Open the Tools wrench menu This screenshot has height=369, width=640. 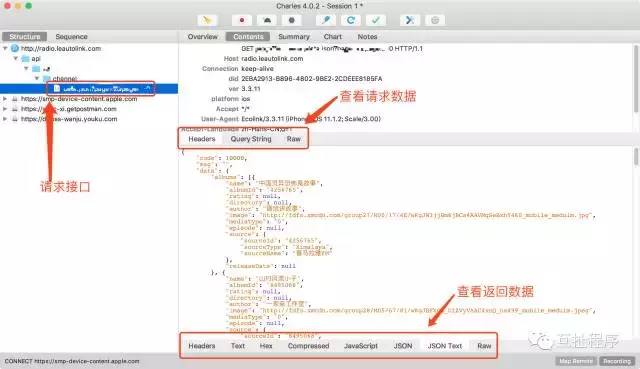[410, 20]
